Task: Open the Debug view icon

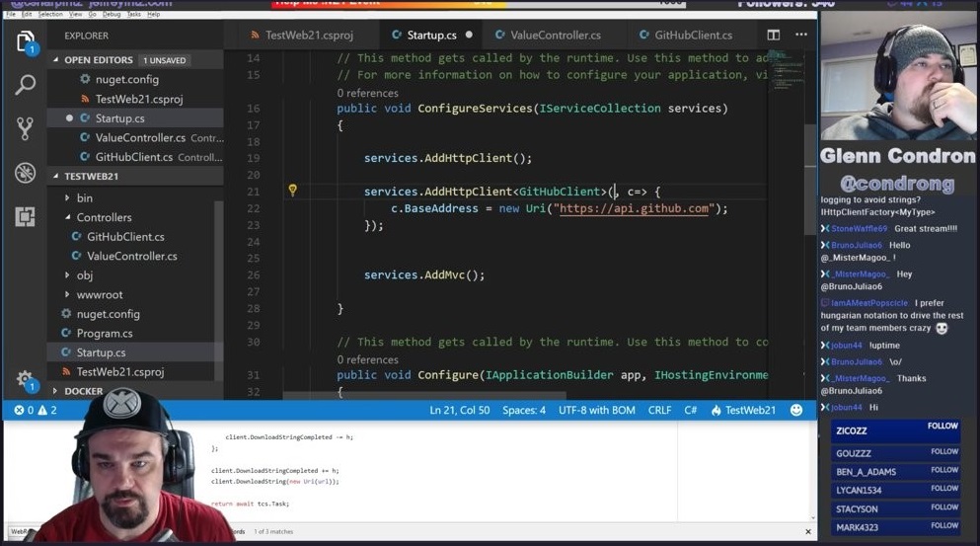Action: pyautogui.click(x=25, y=173)
